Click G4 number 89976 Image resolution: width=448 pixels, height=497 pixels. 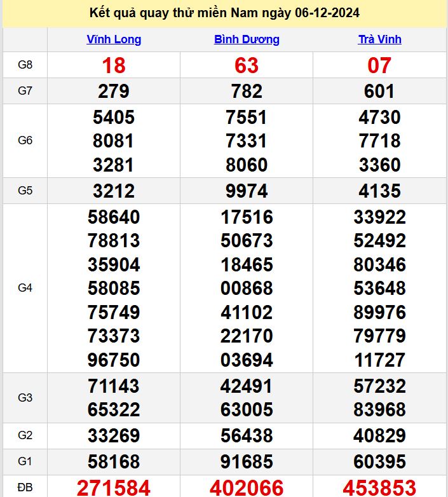click(379, 312)
